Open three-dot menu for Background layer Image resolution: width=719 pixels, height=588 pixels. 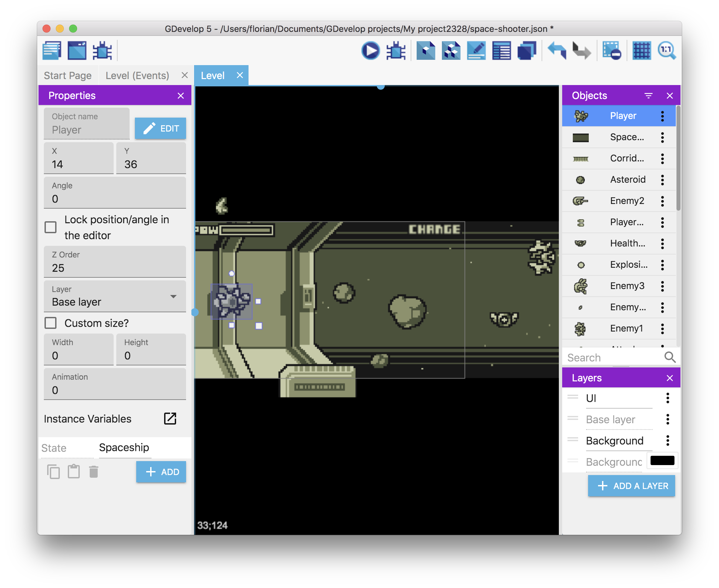(669, 440)
